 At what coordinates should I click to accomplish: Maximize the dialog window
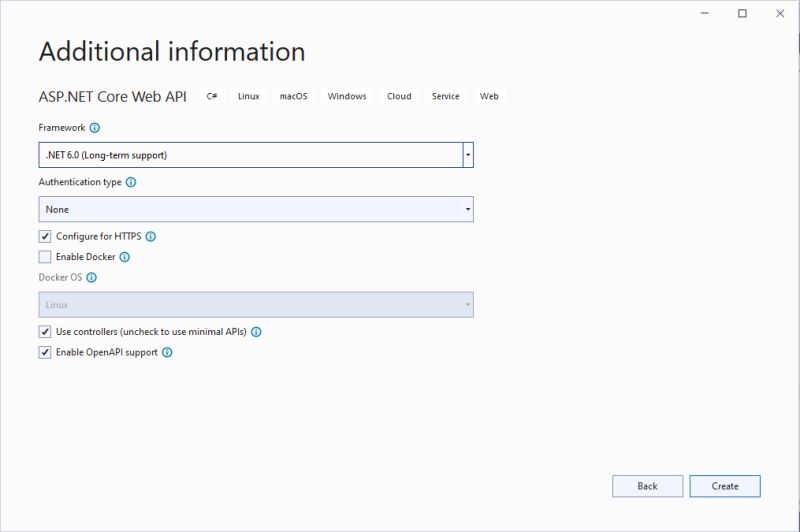tap(742, 13)
